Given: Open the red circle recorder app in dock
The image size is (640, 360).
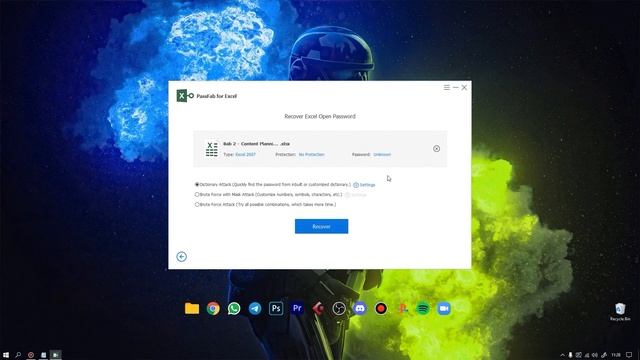Looking at the screenshot, I should tap(381, 309).
